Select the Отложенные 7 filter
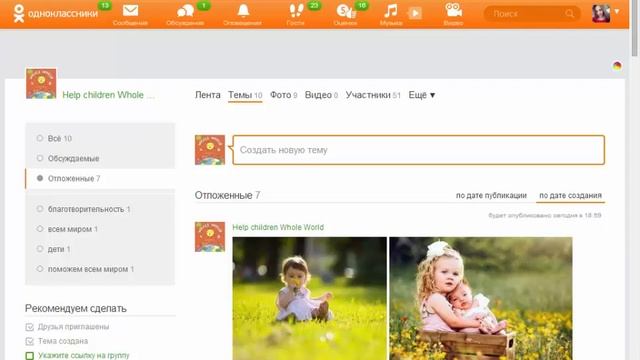Image resolution: width=640 pixels, height=360 pixels. pyautogui.click(x=100, y=178)
